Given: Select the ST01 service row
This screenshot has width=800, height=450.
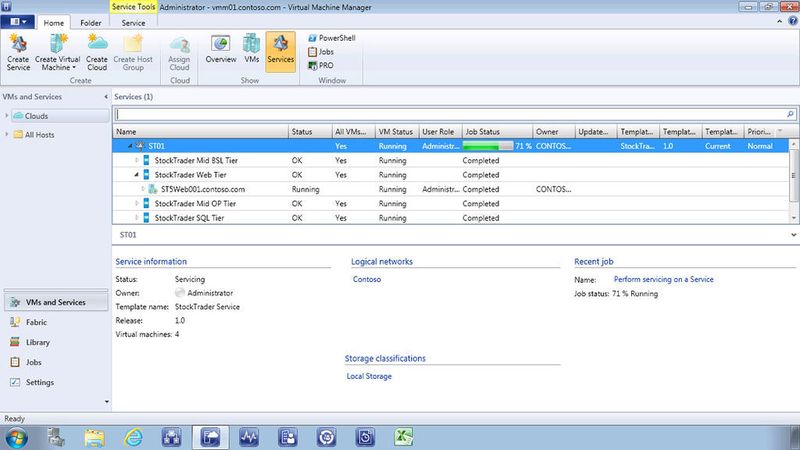Looking at the screenshot, I should [451, 146].
